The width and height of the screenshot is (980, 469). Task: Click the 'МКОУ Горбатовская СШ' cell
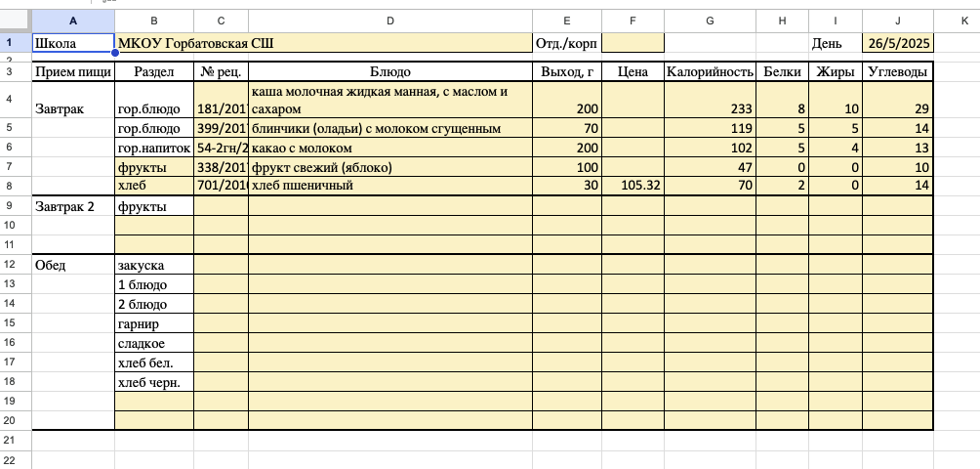(x=324, y=43)
